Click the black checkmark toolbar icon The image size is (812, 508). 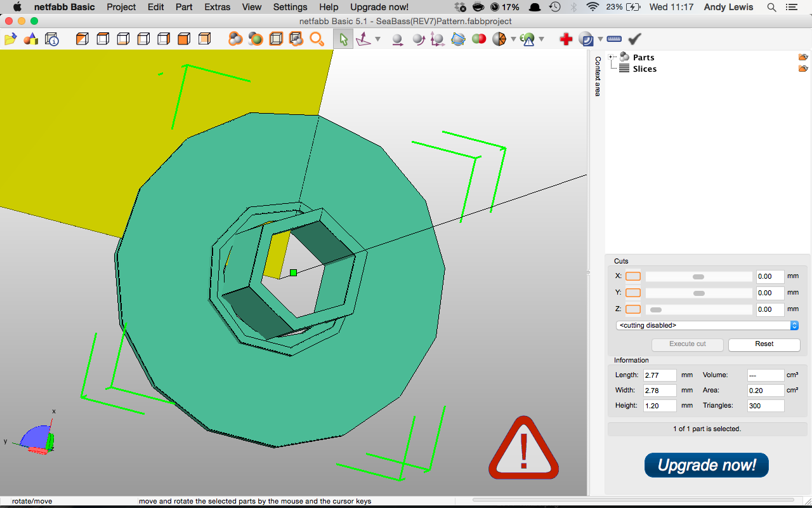[x=634, y=39]
